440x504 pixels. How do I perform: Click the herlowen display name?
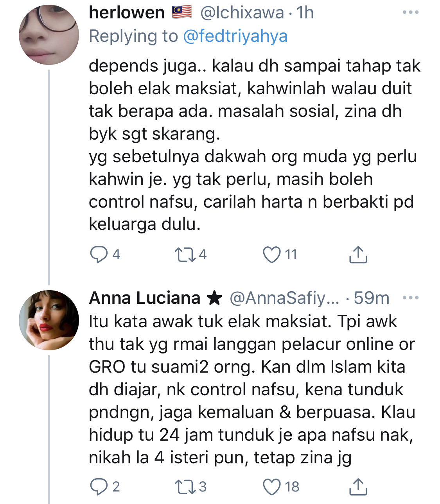pyautogui.click(x=127, y=13)
